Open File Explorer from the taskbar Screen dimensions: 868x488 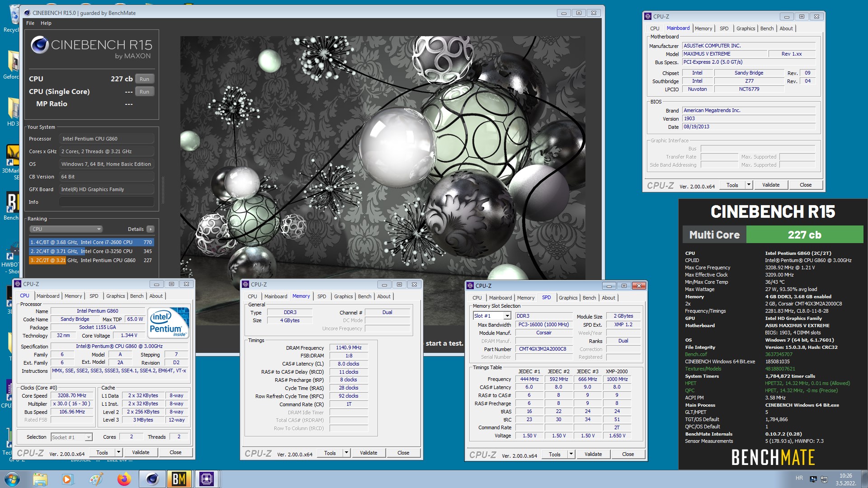[x=40, y=479]
